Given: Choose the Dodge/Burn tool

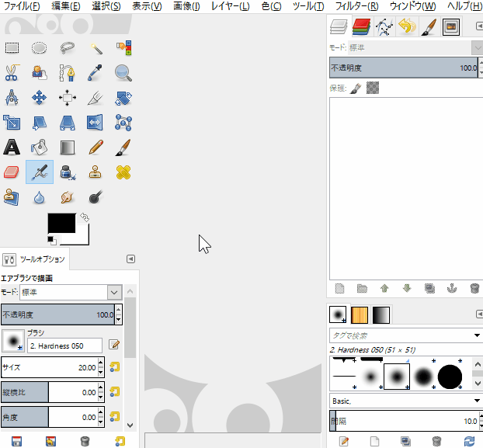Looking at the screenshot, I should coord(96,197).
